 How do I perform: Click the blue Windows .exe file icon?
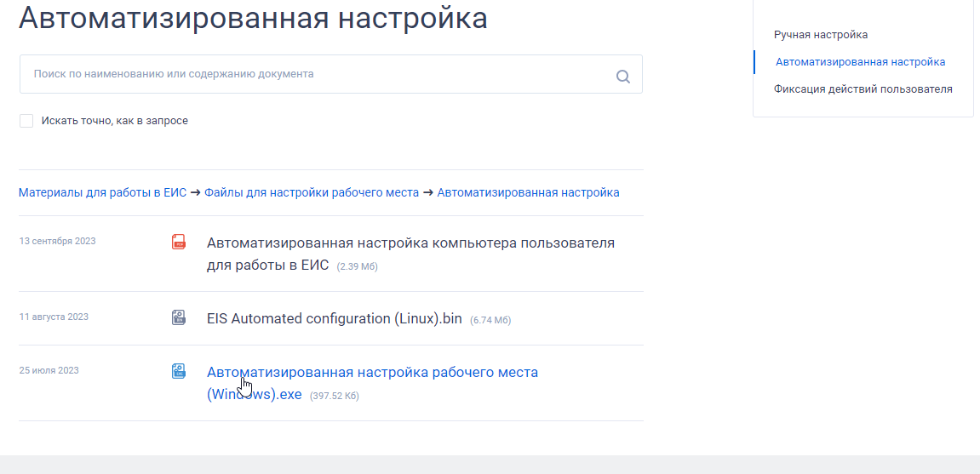pos(178,372)
